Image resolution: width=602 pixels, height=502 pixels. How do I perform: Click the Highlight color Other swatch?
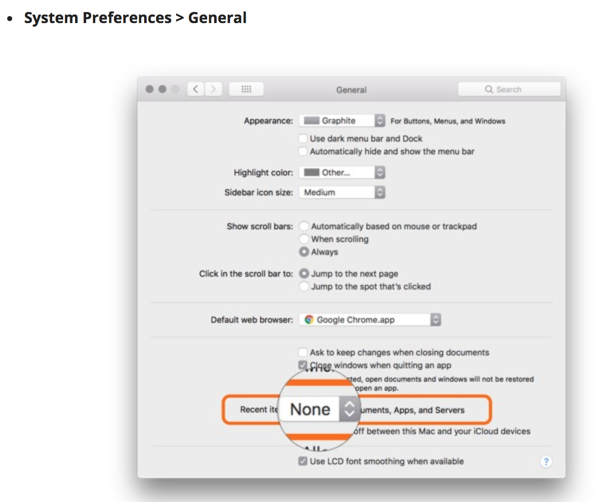311,172
